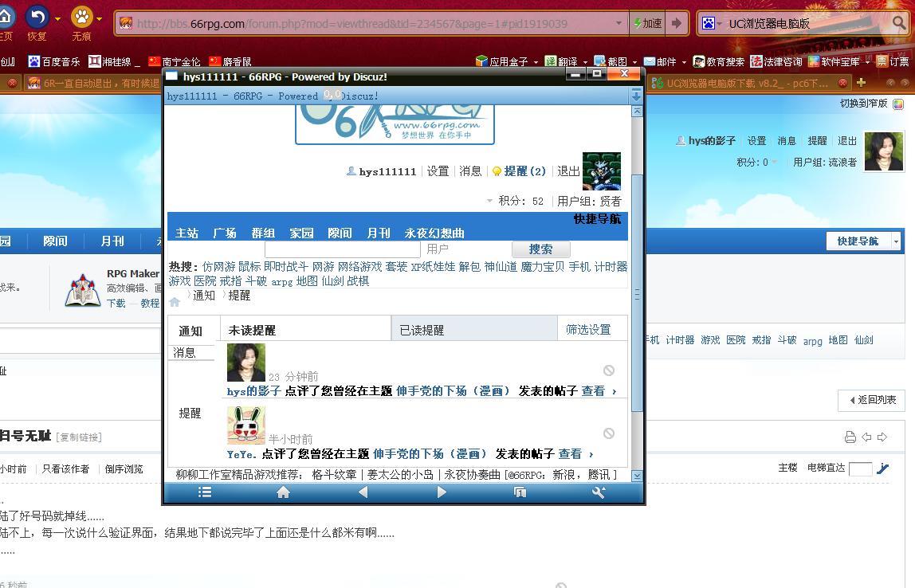The image size is (915, 588).
Task: Go home via popup bottom bar house icon
Action: tap(283, 492)
